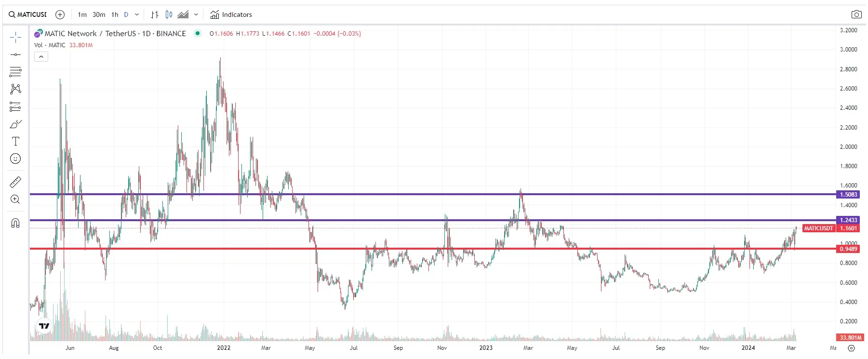This screenshot has width=868, height=359.
Task: Take a chart snapshot with camera icon
Action: click(x=856, y=14)
